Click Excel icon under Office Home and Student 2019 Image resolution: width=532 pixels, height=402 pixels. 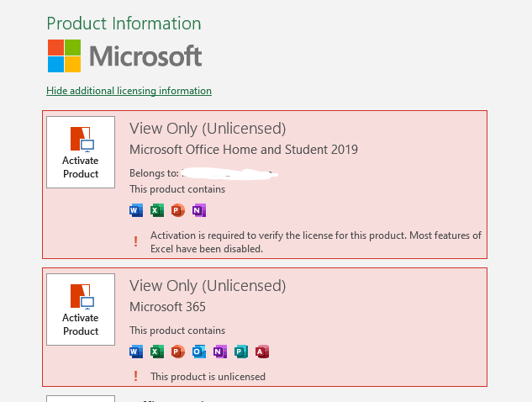click(157, 210)
